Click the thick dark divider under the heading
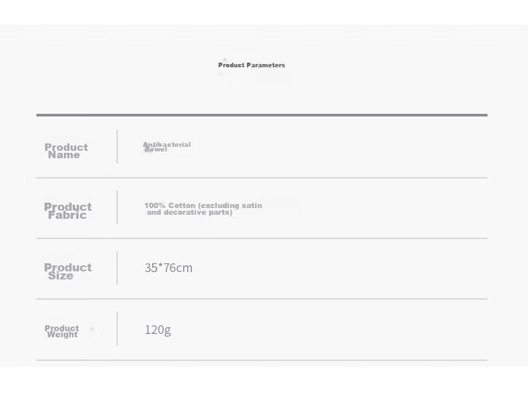The height and width of the screenshot is (404, 532). coord(262,115)
